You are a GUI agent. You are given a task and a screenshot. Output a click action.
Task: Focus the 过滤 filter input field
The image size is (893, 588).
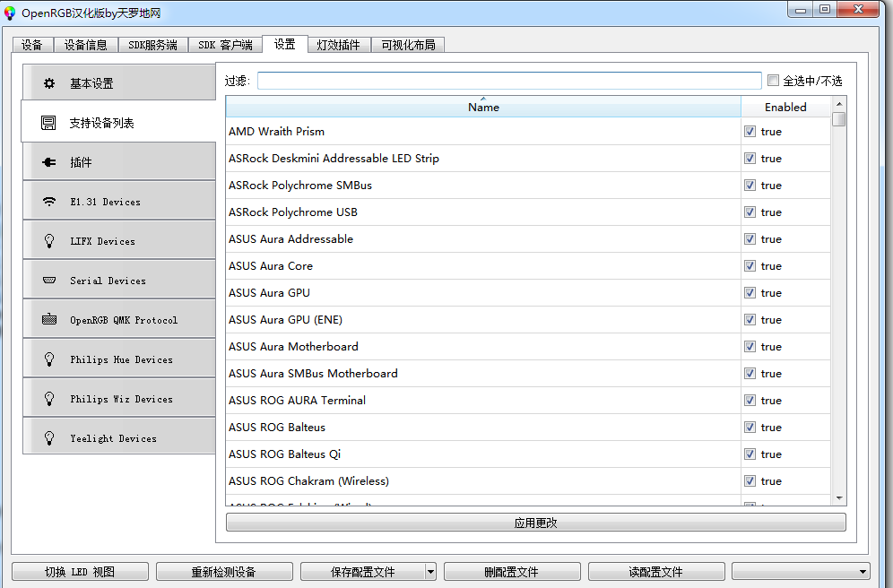pyautogui.click(x=508, y=81)
